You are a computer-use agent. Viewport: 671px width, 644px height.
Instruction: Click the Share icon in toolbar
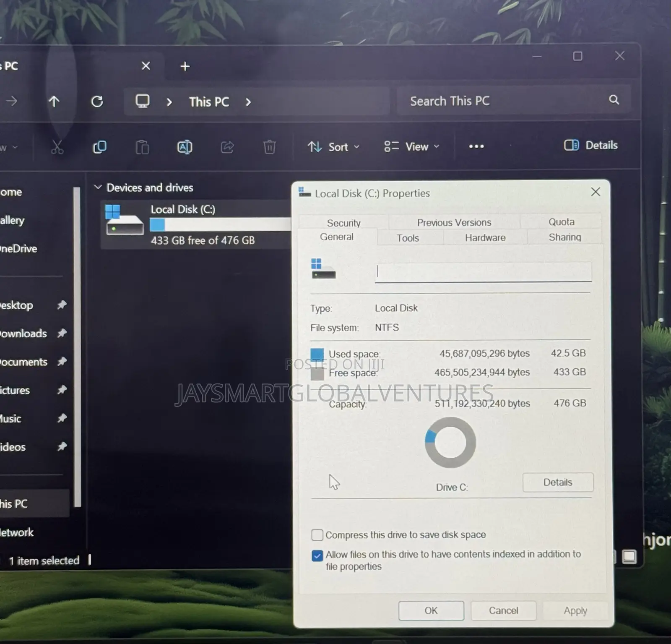(227, 147)
